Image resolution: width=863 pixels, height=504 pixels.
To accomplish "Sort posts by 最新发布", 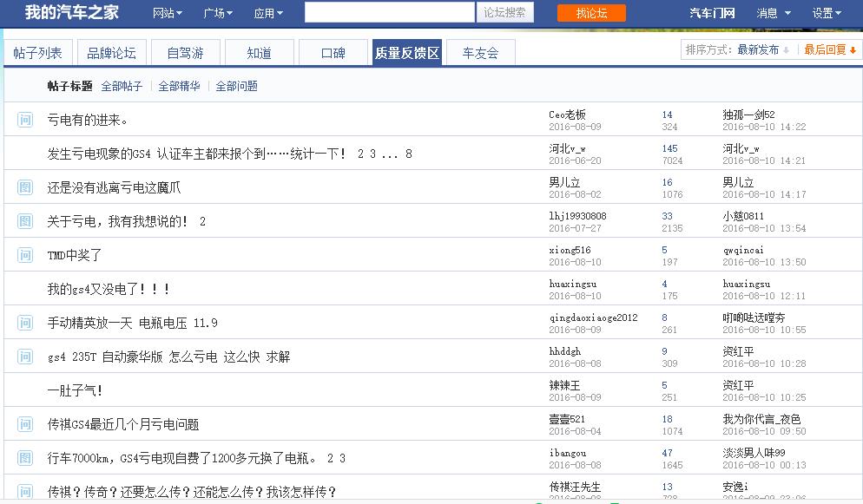I will point(763,49).
